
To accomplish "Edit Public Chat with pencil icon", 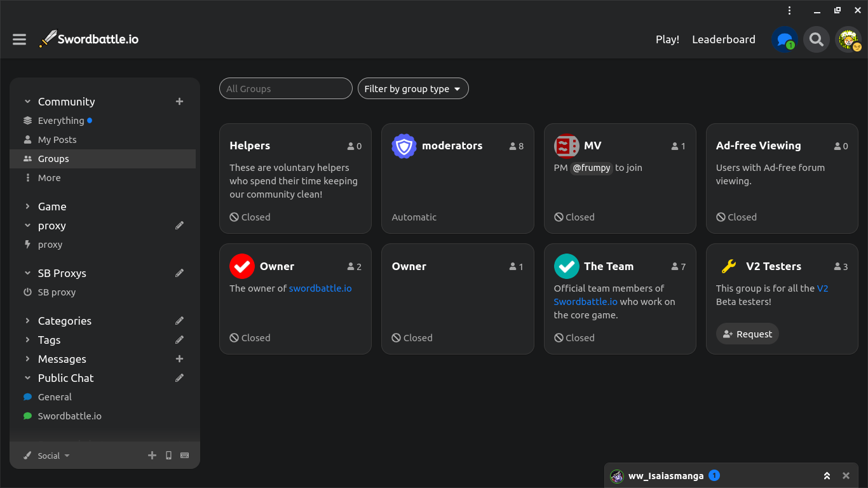I will point(179,378).
